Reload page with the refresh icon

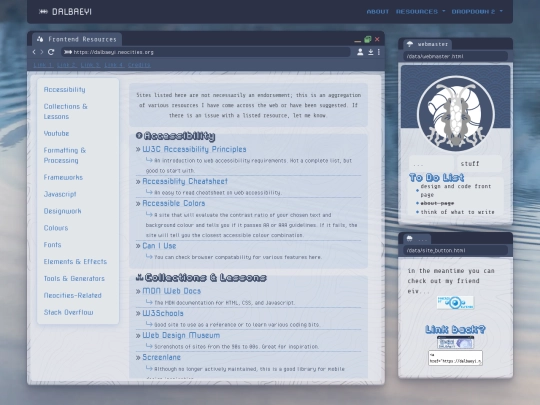coord(51,52)
